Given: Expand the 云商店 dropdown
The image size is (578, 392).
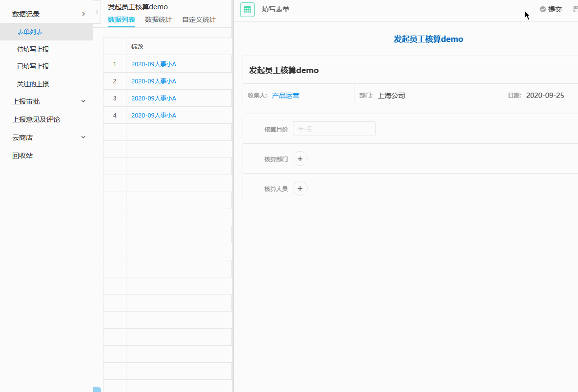Looking at the screenshot, I should pos(83,137).
